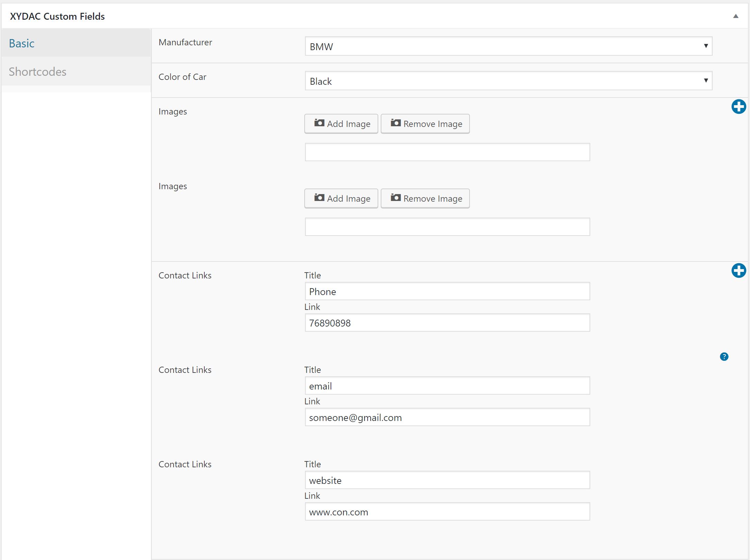Viewport: 750px width, 560px height.
Task: Click Add Image in second Images row
Action: 341,199
